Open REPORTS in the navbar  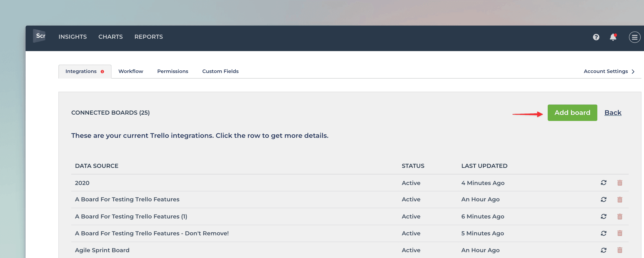tap(149, 37)
